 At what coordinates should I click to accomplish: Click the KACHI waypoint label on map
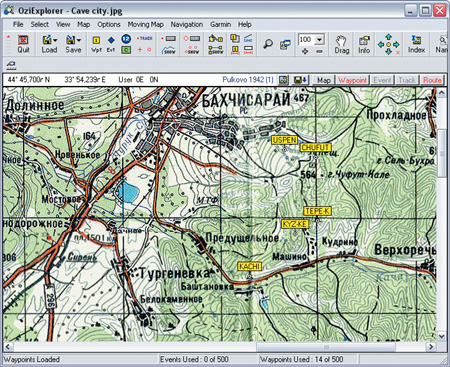(250, 266)
